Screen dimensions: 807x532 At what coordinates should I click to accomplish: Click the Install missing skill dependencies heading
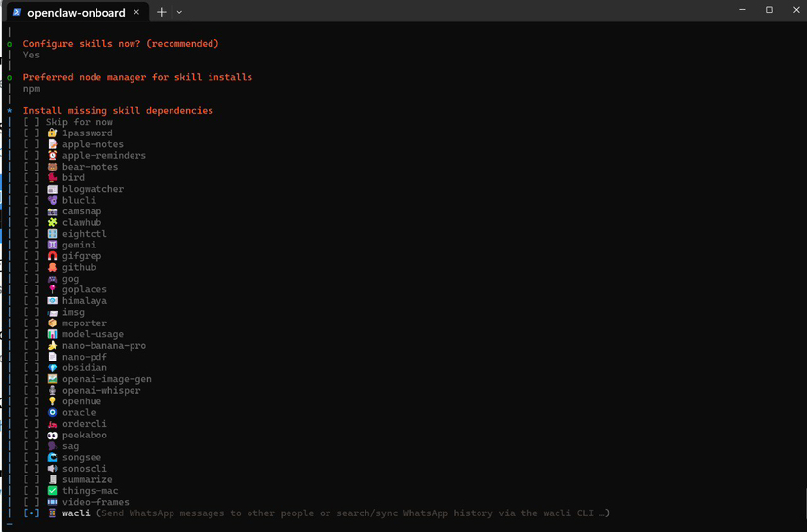[x=118, y=111]
